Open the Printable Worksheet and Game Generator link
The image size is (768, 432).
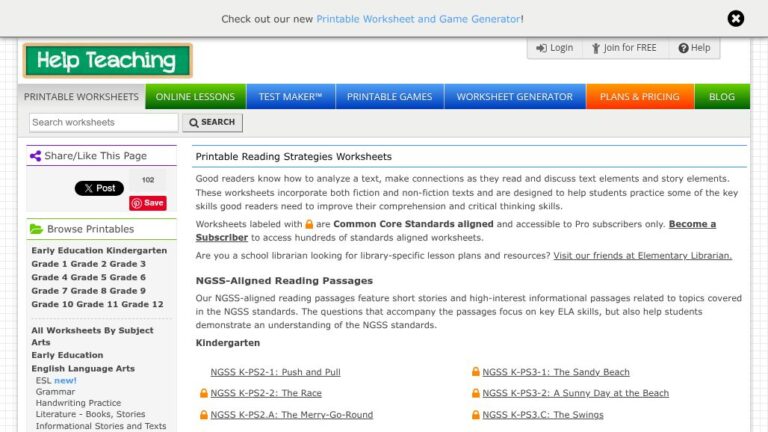tap(419, 19)
